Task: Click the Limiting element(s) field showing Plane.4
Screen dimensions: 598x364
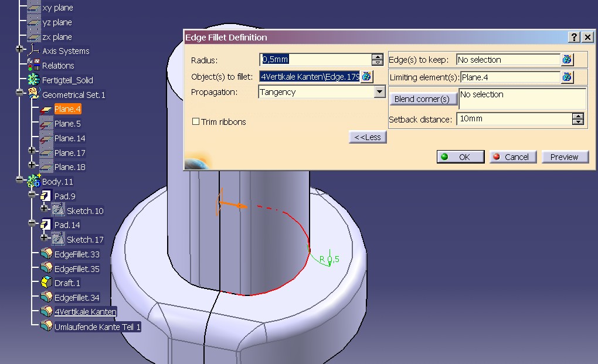Action: point(510,77)
